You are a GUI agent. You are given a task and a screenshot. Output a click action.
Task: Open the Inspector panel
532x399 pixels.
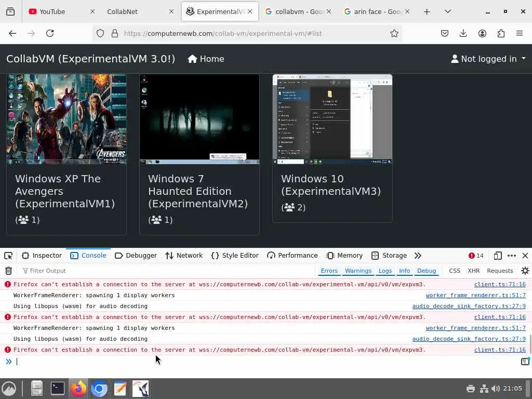pyautogui.click(x=42, y=256)
